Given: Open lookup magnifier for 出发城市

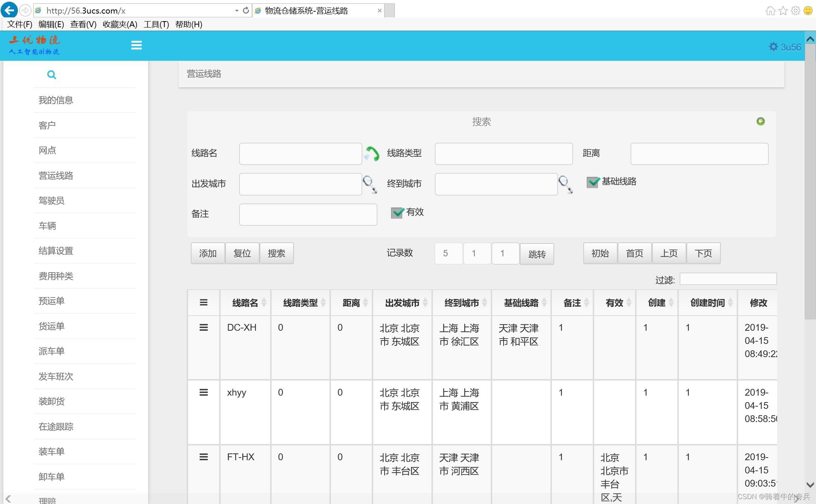Looking at the screenshot, I should point(369,184).
